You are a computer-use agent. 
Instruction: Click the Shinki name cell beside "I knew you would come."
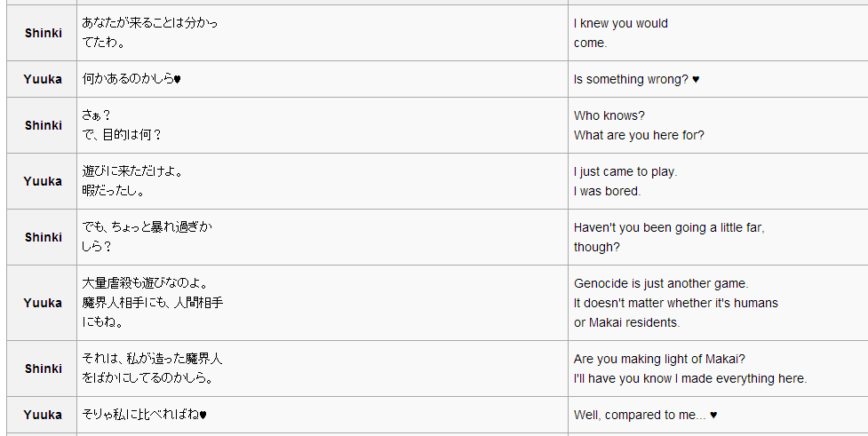(x=43, y=33)
